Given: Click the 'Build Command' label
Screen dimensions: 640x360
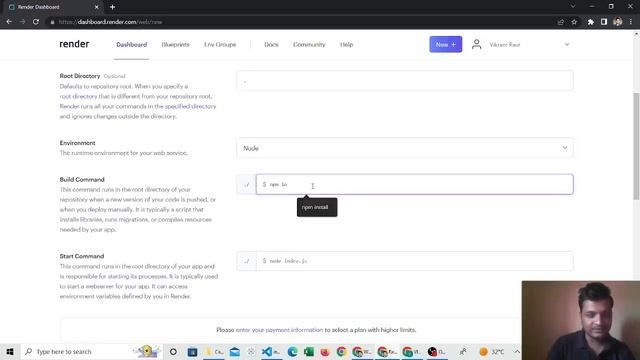Looking at the screenshot, I should pyautogui.click(x=82, y=180).
